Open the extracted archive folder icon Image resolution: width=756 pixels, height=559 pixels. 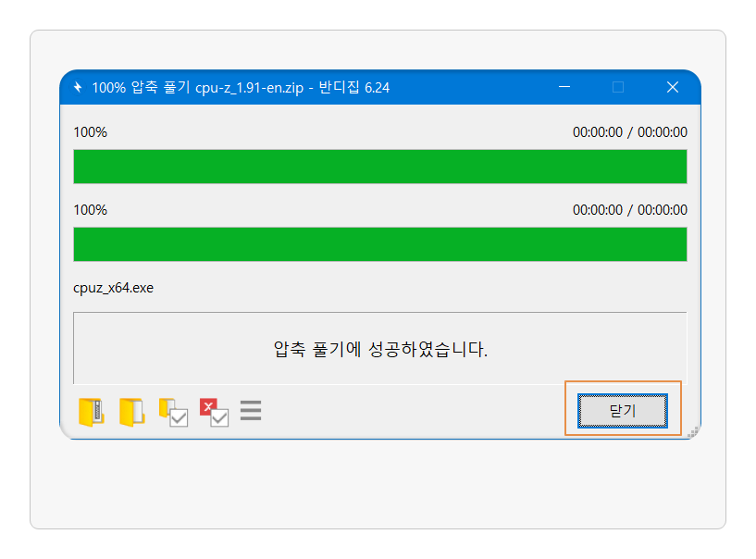(x=91, y=412)
